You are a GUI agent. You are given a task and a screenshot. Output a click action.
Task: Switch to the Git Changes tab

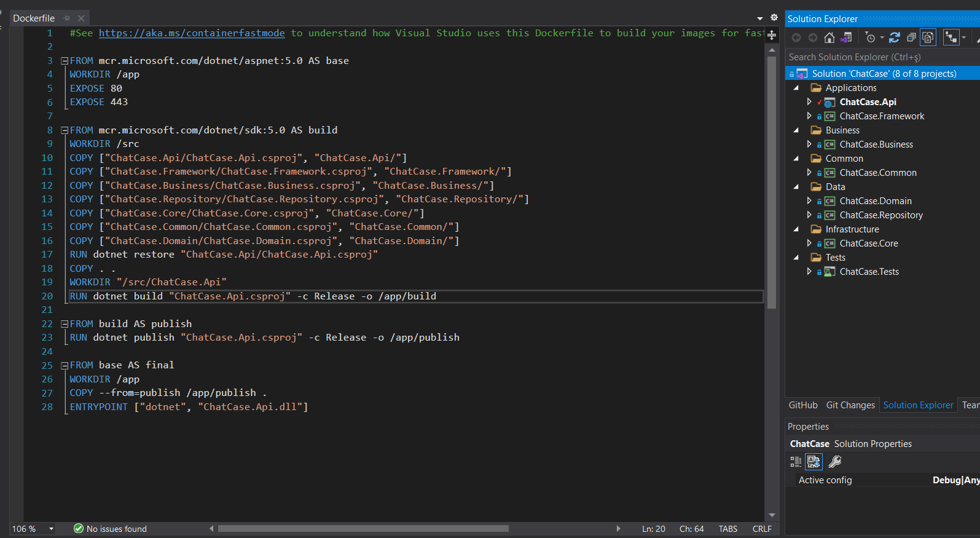point(850,405)
